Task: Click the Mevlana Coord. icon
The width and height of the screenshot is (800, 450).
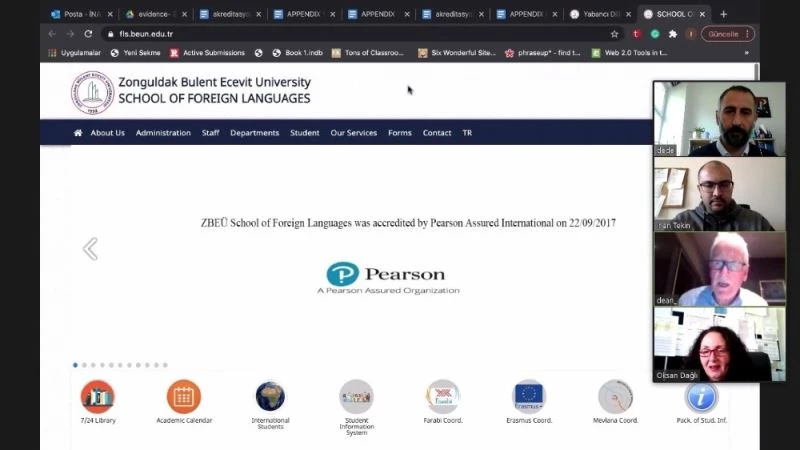Action: pyautogui.click(x=615, y=397)
